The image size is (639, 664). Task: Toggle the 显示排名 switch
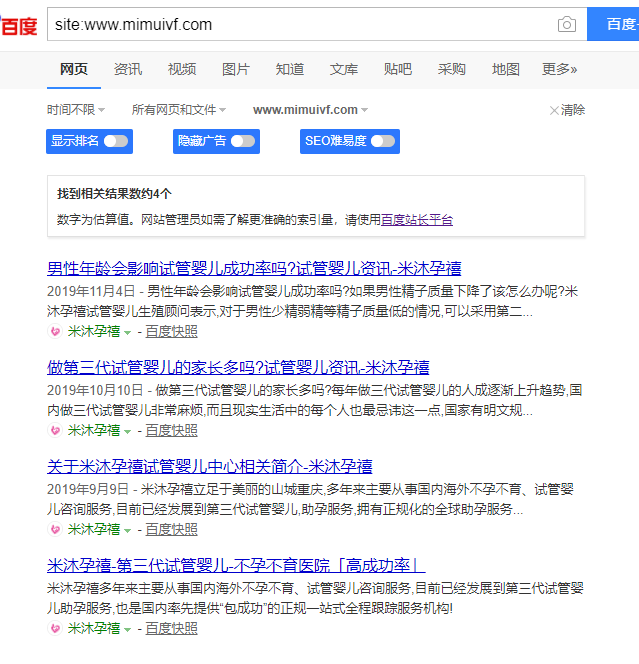pyautogui.click(x=116, y=141)
